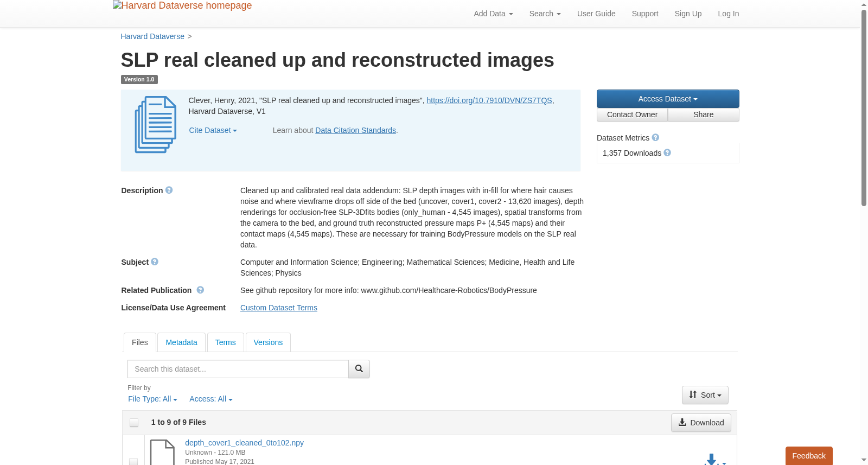
Task: Click 'Published May 17, 2021' text
Action: pos(220,462)
